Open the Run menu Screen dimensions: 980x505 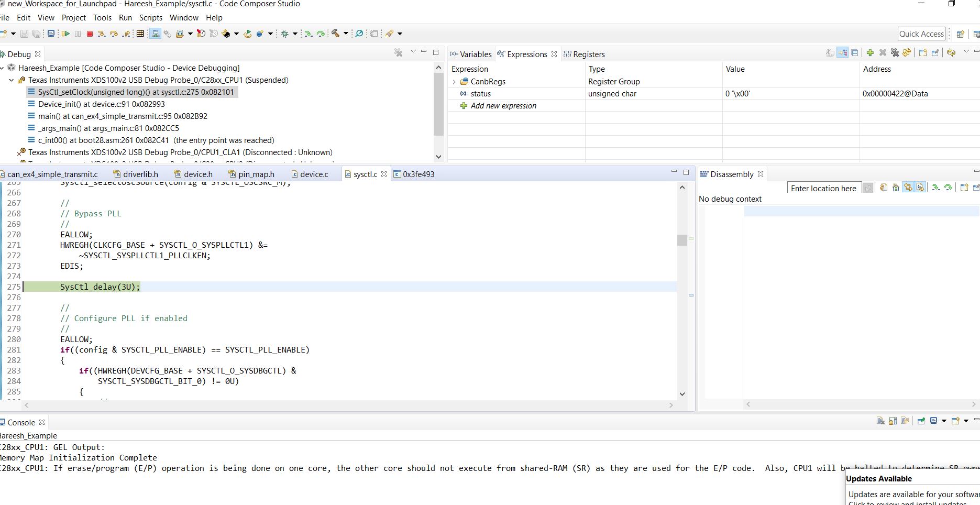[x=126, y=17]
